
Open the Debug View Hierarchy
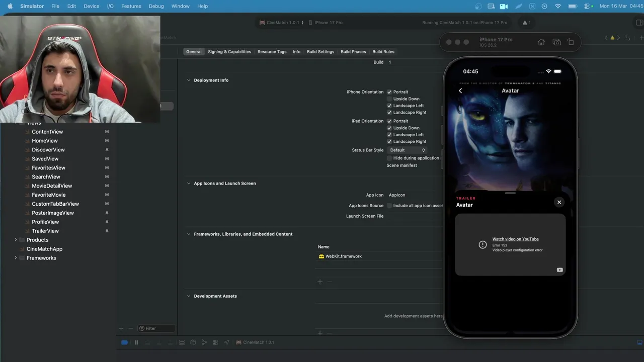tap(193, 342)
